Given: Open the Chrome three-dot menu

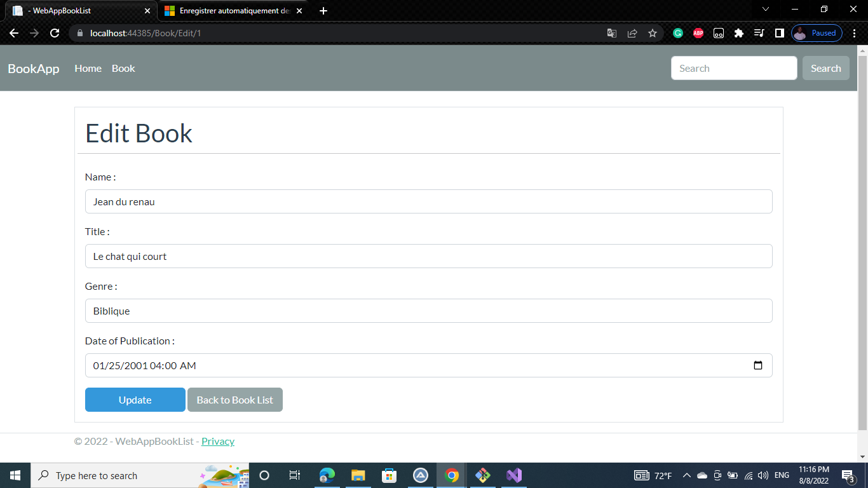Looking at the screenshot, I should 855,33.
